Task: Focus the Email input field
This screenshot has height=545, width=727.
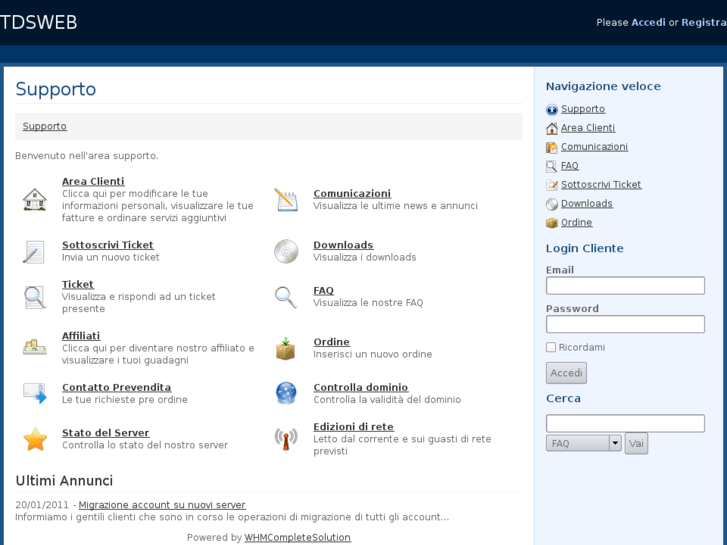Action: coord(625,286)
